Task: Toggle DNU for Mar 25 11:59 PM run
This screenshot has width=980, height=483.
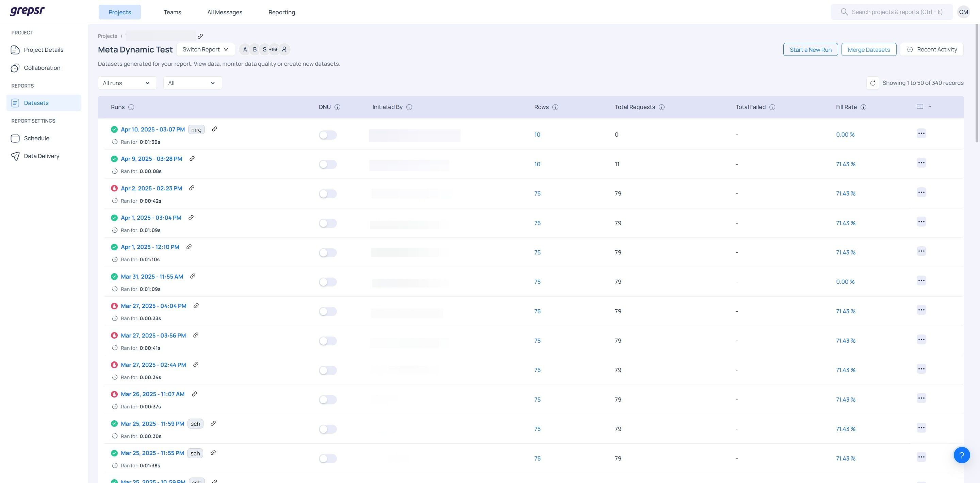Action: tap(328, 429)
